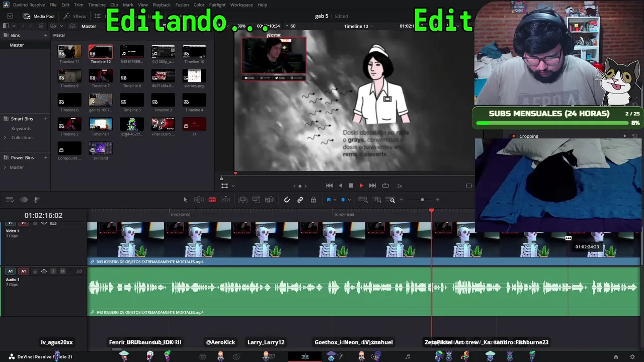Click the Full Extent Zoom icon

click(363, 200)
